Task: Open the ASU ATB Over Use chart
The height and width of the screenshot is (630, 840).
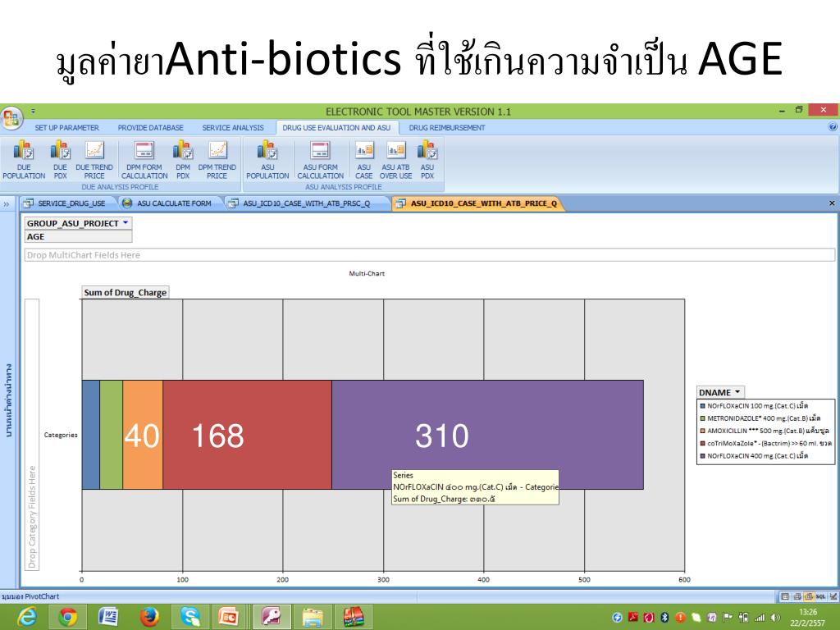Action: (396, 160)
